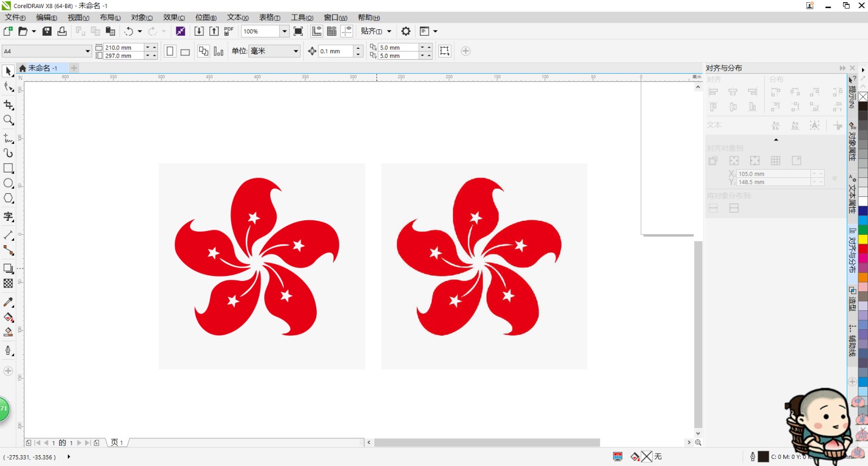The height and width of the screenshot is (466, 868).
Task: Select the Interactive Fill bucket tool
Action: (x=8, y=317)
